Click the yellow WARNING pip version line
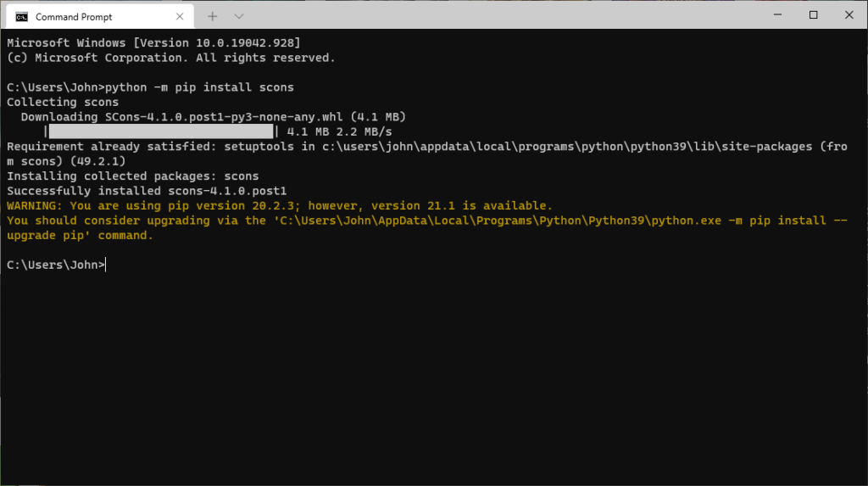Image resolution: width=868 pixels, height=486 pixels. (280, 205)
